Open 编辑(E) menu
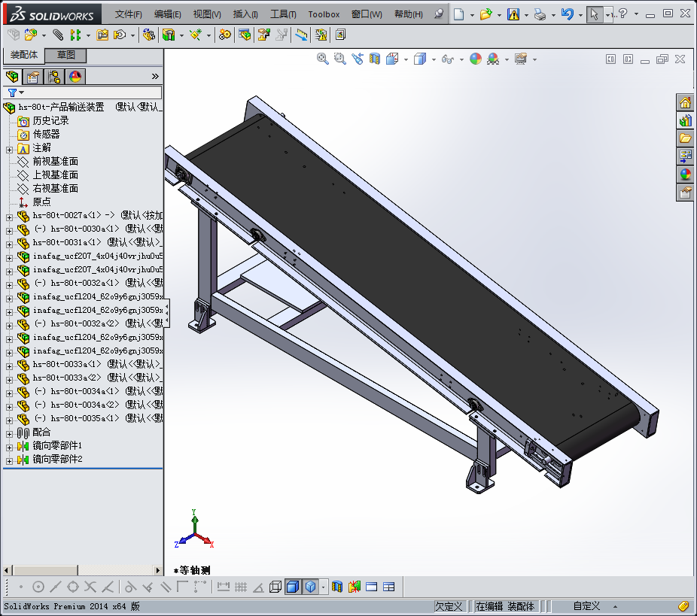 tap(168, 14)
